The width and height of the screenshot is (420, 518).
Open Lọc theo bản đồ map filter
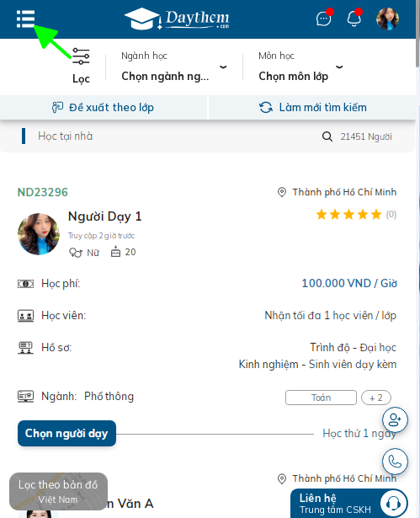tap(58, 492)
